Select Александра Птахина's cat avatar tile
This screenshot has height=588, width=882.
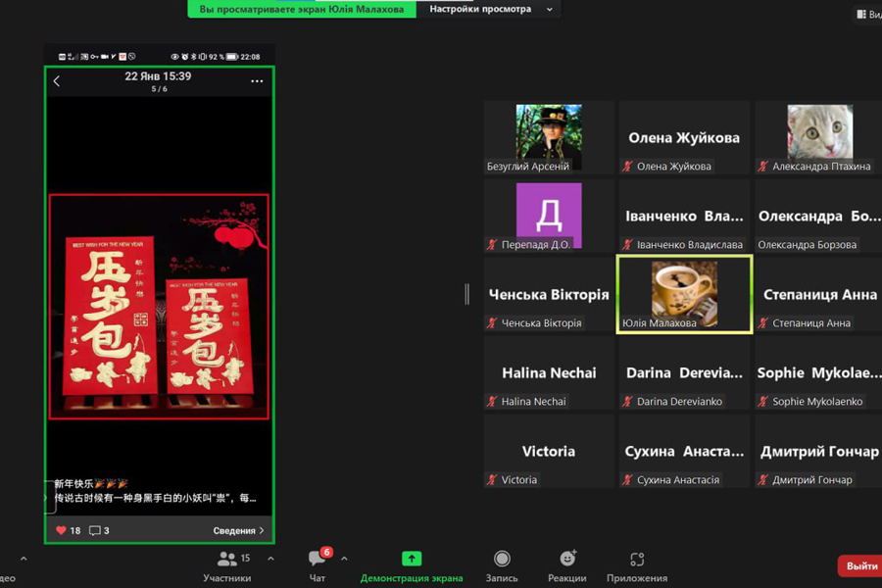[x=819, y=137]
